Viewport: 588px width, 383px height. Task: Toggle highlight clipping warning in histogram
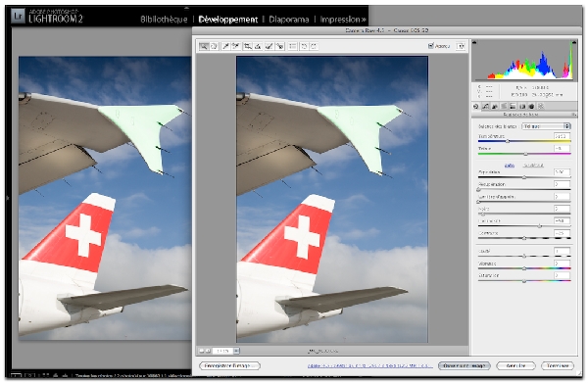pyautogui.click(x=573, y=42)
